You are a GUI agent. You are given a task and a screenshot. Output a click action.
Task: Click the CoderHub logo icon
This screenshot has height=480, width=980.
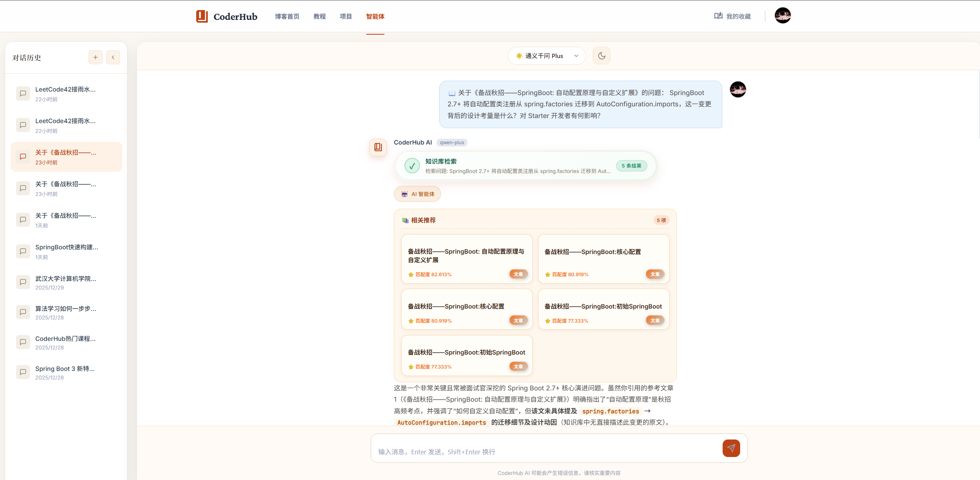[202, 16]
